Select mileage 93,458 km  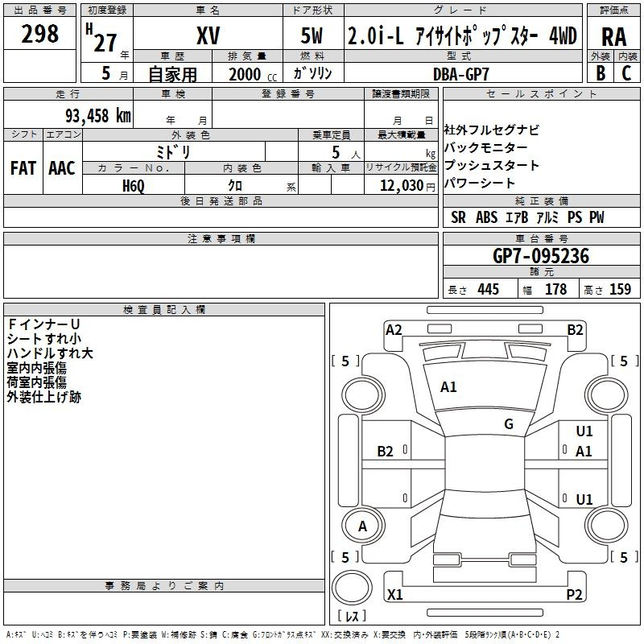click(98, 115)
